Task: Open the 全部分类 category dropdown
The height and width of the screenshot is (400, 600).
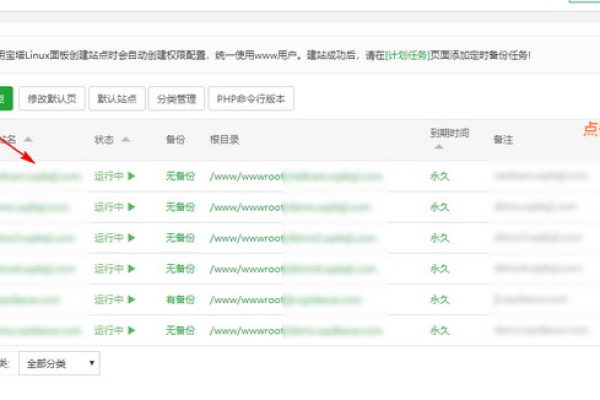Action: click(59, 364)
